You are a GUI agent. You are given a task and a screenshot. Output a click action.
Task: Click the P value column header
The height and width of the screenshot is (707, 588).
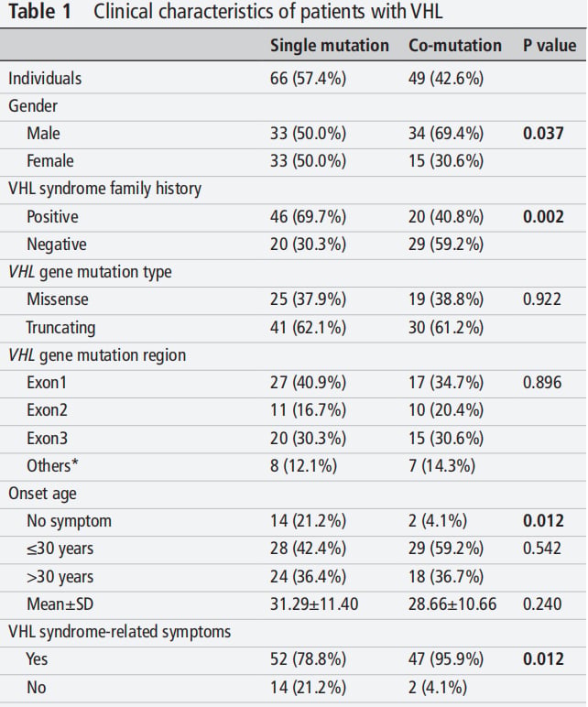pos(550,46)
